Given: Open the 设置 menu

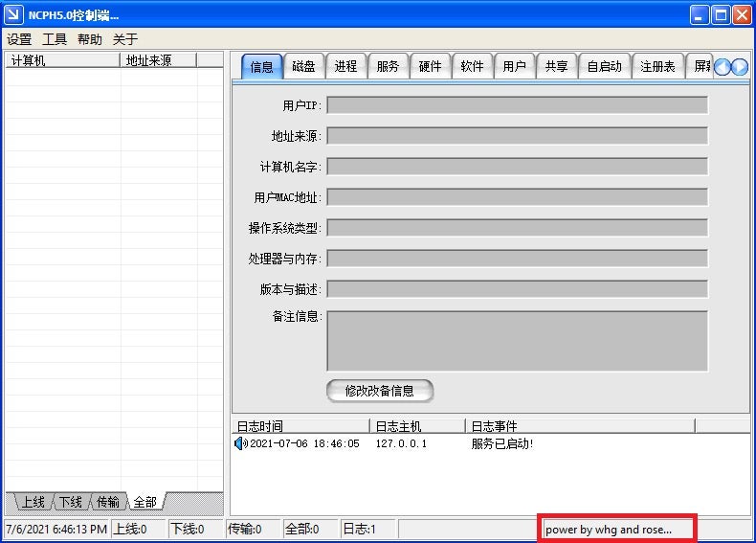Looking at the screenshot, I should pos(19,39).
